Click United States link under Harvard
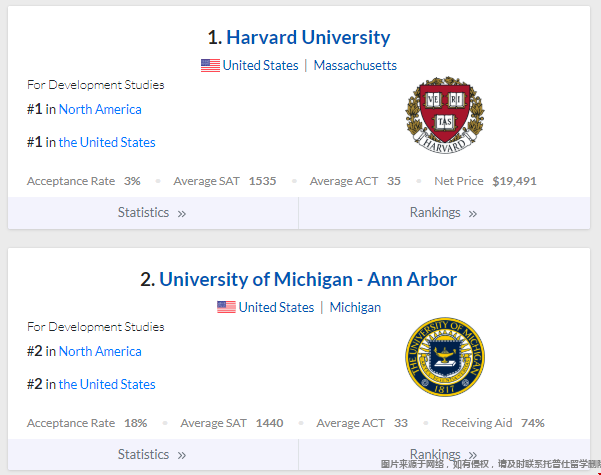This screenshot has width=601, height=475. point(260,66)
